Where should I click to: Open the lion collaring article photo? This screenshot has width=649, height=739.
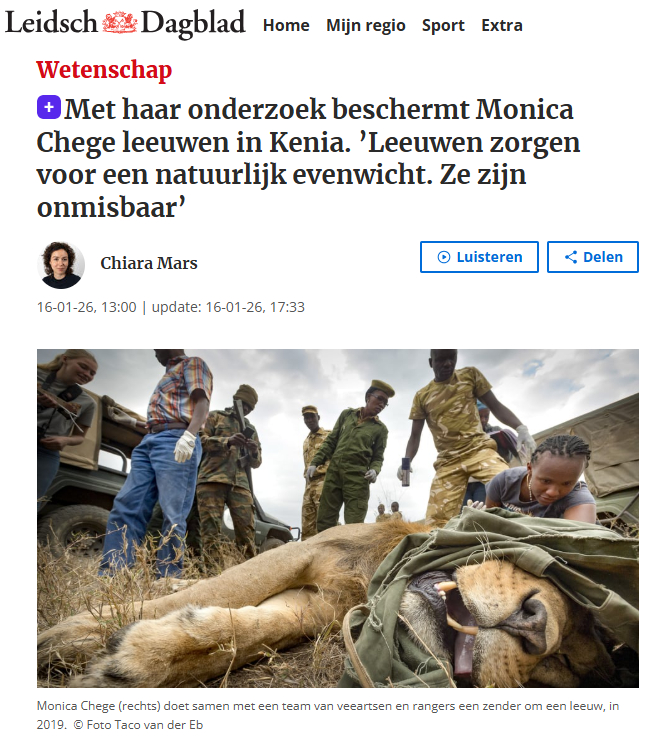(338, 518)
